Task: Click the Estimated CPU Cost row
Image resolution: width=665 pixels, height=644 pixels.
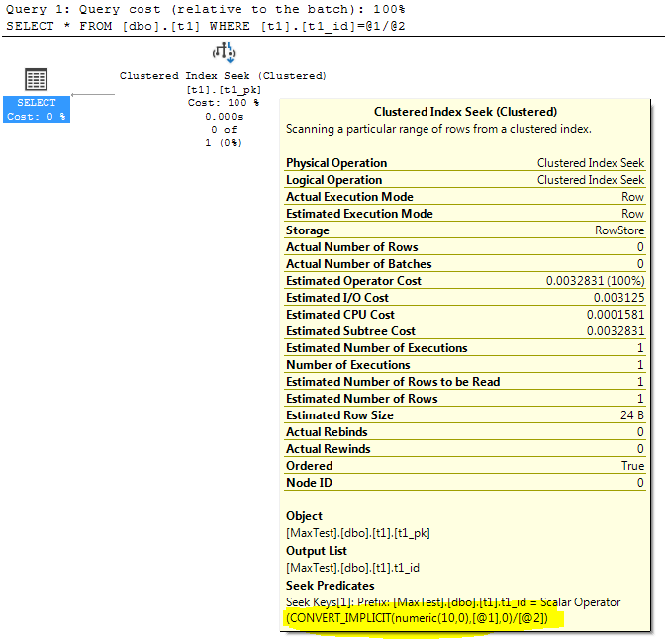Action: (465, 315)
